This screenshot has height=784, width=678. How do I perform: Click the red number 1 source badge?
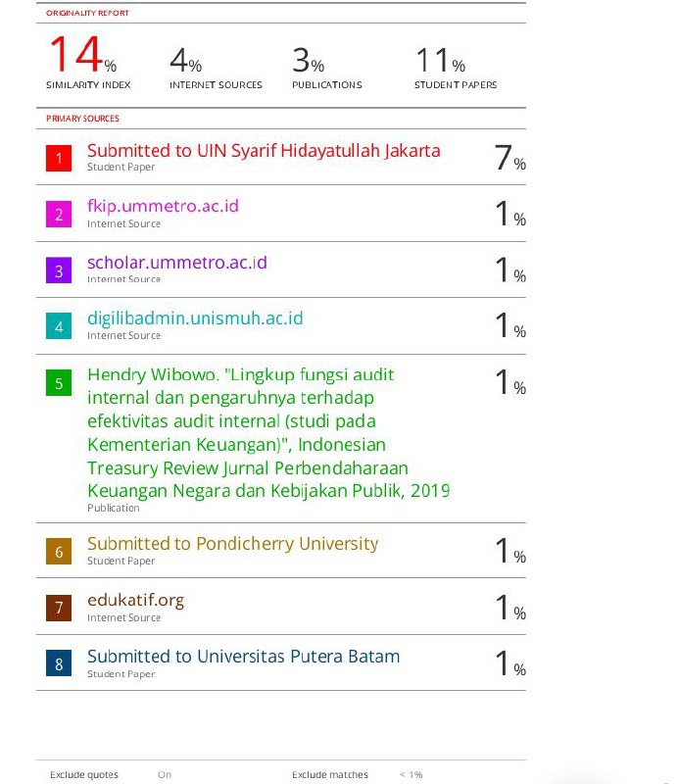(59, 158)
